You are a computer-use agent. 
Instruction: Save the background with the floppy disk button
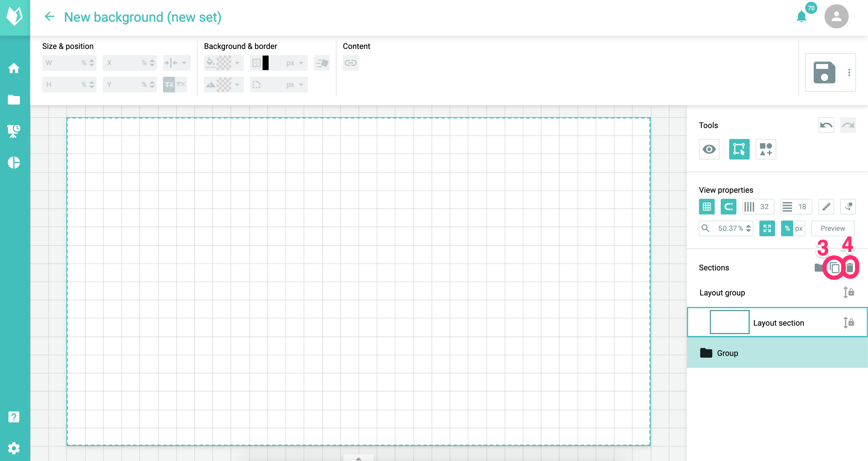point(824,72)
